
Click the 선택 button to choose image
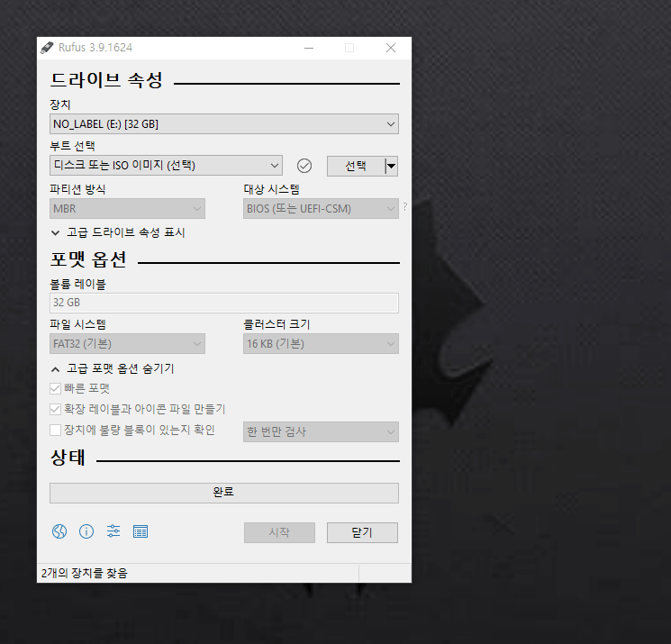(356, 166)
